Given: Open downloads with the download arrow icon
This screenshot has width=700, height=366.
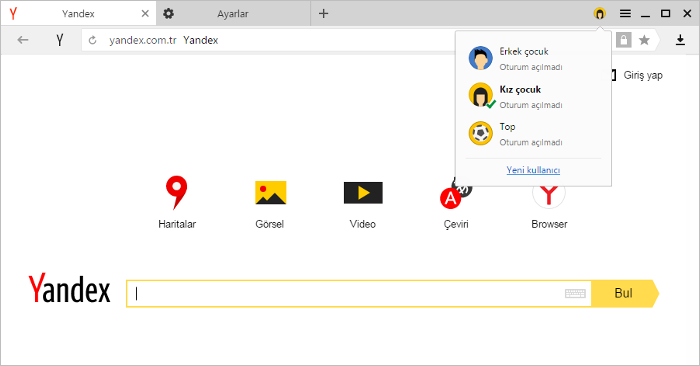Looking at the screenshot, I should pos(680,40).
